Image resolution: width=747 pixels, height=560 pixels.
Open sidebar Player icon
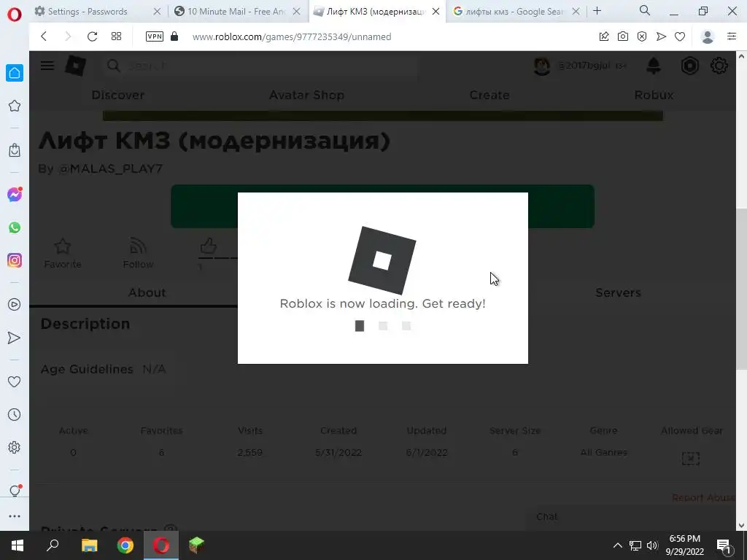15,304
